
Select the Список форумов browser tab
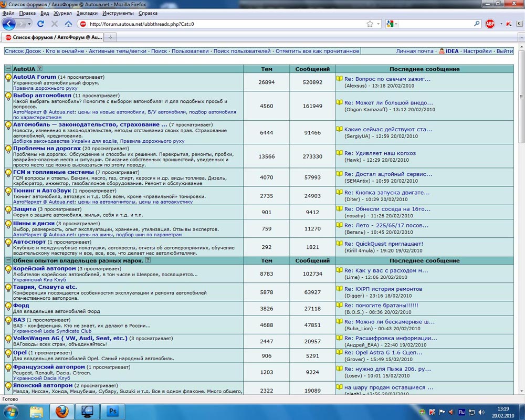(x=53, y=37)
